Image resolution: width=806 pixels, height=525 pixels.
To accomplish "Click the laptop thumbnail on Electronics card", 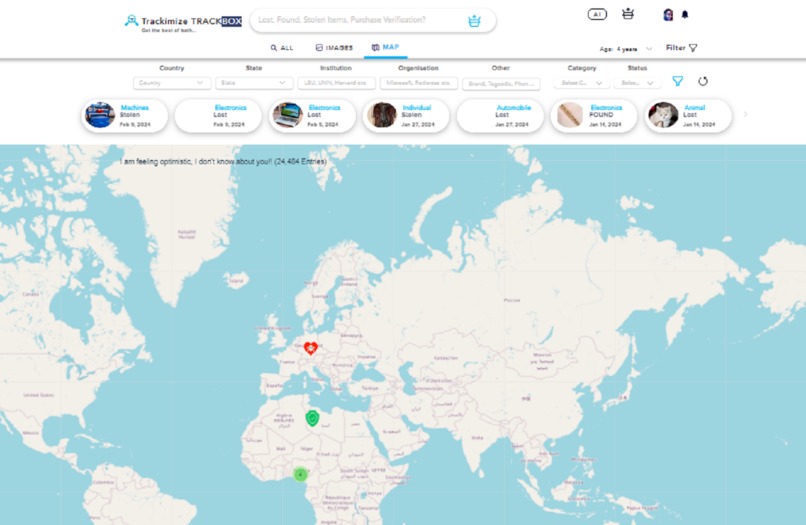I will [x=287, y=115].
